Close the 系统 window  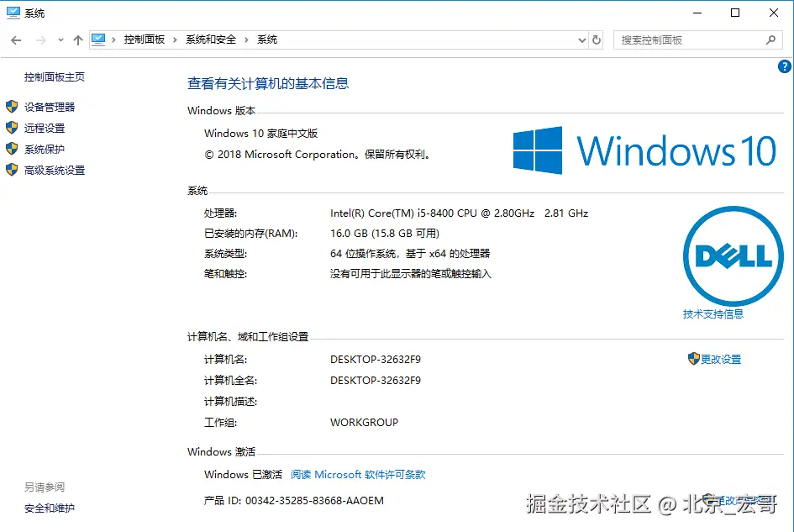pyautogui.click(x=774, y=13)
